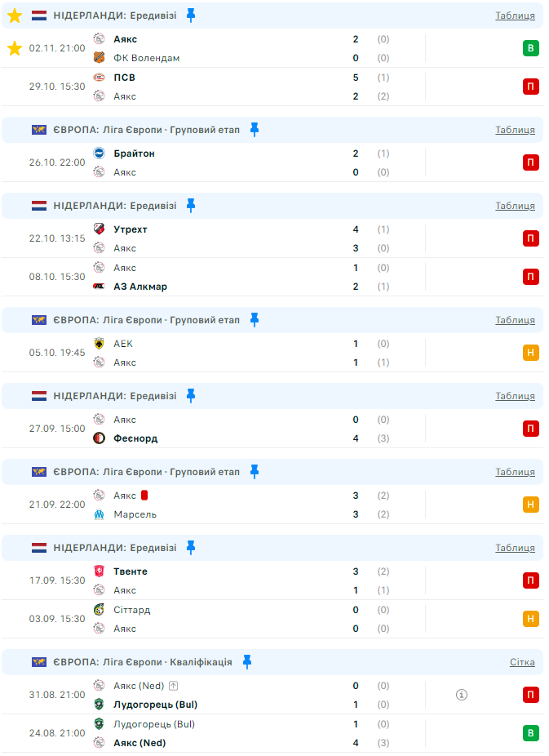Click the Феєнорд team logo
Viewport: 549px width, 756px height.
pyautogui.click(x=100, y=438)
